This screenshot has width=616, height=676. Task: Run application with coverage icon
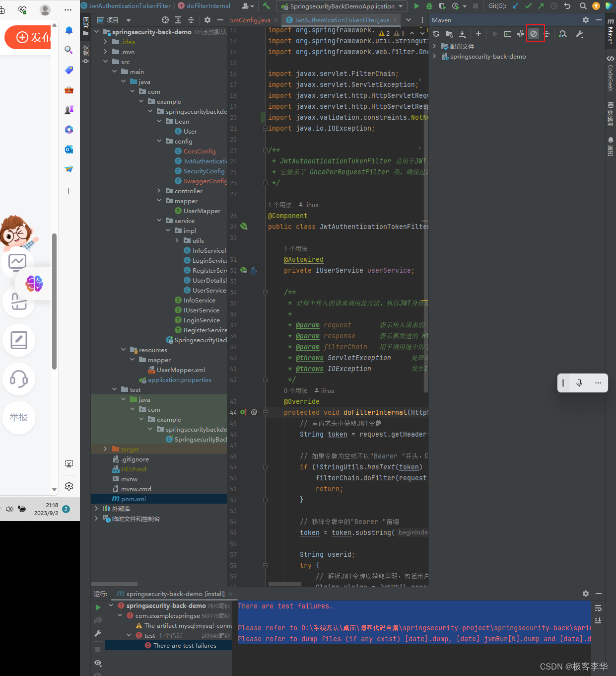(x=442, y=6)
